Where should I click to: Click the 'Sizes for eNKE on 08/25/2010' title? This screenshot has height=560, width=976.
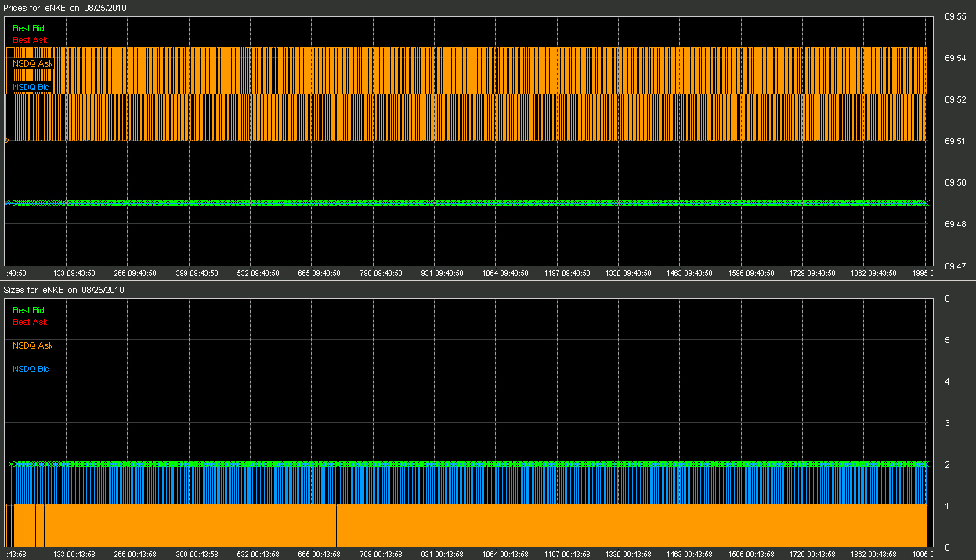tap(64, 290)
